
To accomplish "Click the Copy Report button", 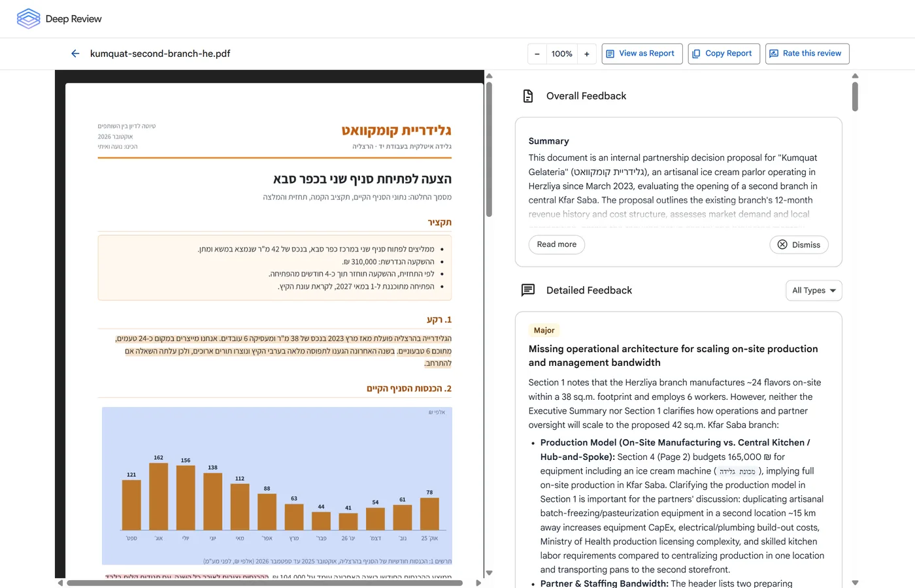I will [723, 54].
